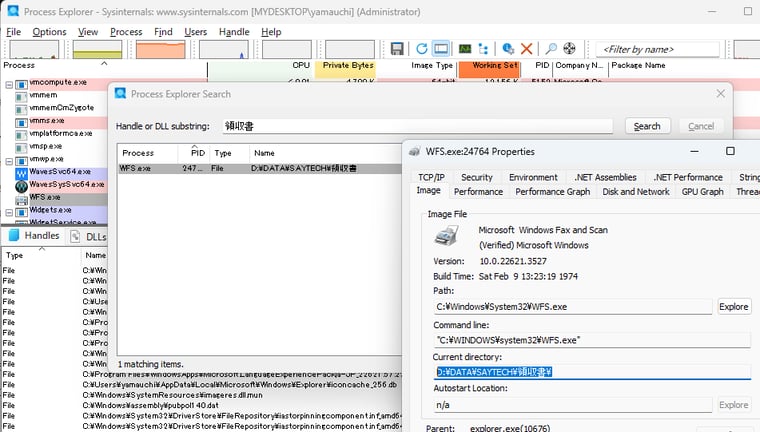Select the DLLs lower pane tab

click(x=89, y=237)
